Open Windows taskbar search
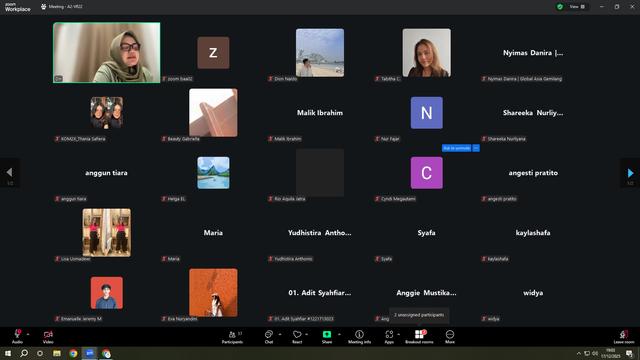The height and width of the screenshot is (360, 640). 24,353
